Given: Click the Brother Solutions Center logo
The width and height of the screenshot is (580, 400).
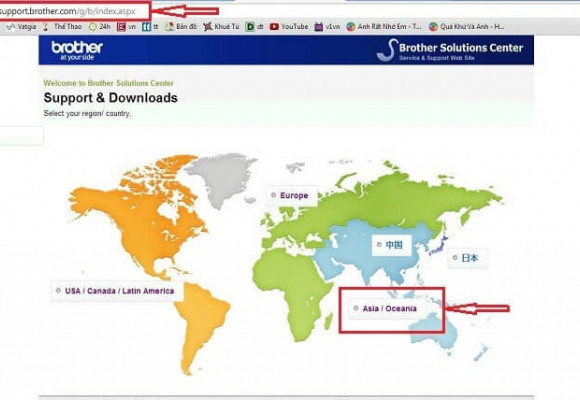Looking at the screenshot, I should point(450,50).
